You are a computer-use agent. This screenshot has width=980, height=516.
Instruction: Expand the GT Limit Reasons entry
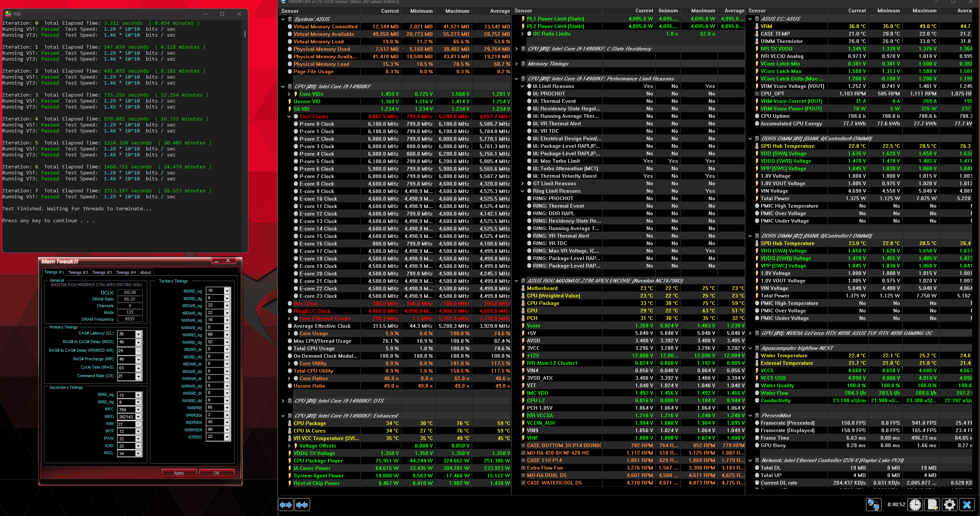(x=523, y=183)
